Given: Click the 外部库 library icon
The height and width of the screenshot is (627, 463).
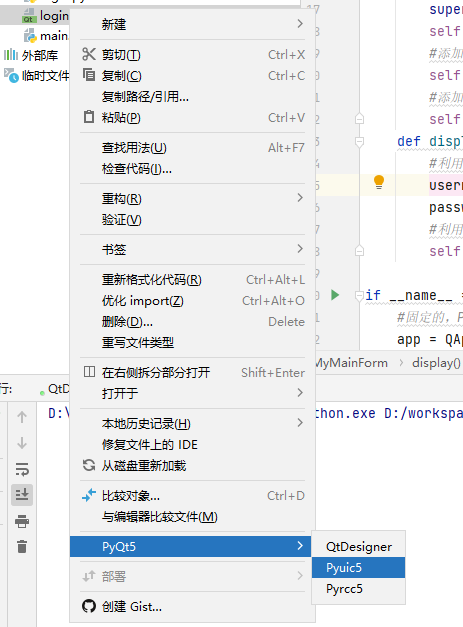Looking at the screenshot, I should pos(11,55).
